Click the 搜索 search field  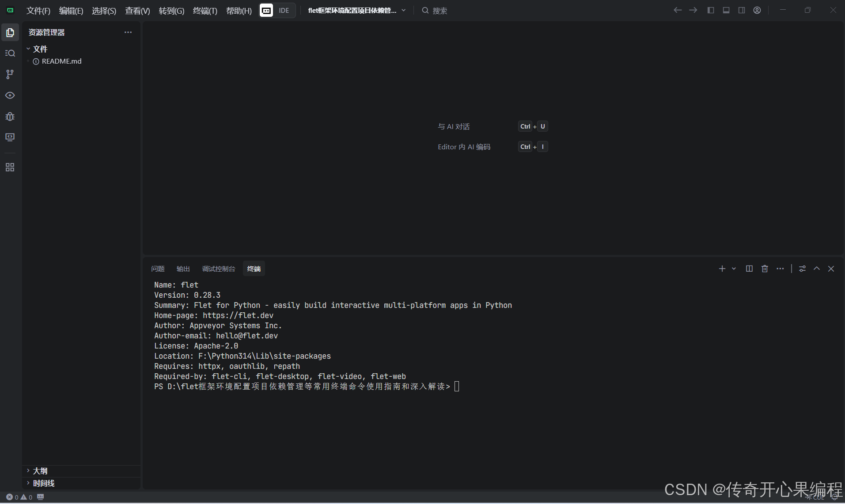click(x=435, y=11)
